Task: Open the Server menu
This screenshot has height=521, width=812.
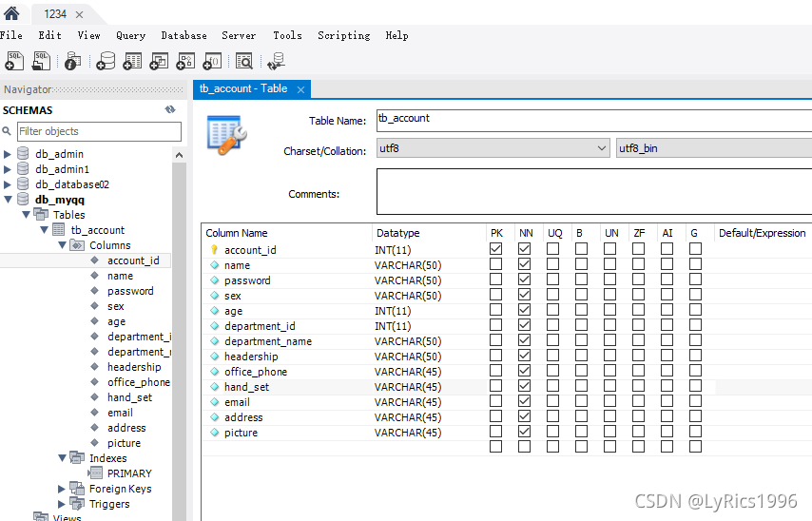Action: pyautogui.click(x=239, y=35)
